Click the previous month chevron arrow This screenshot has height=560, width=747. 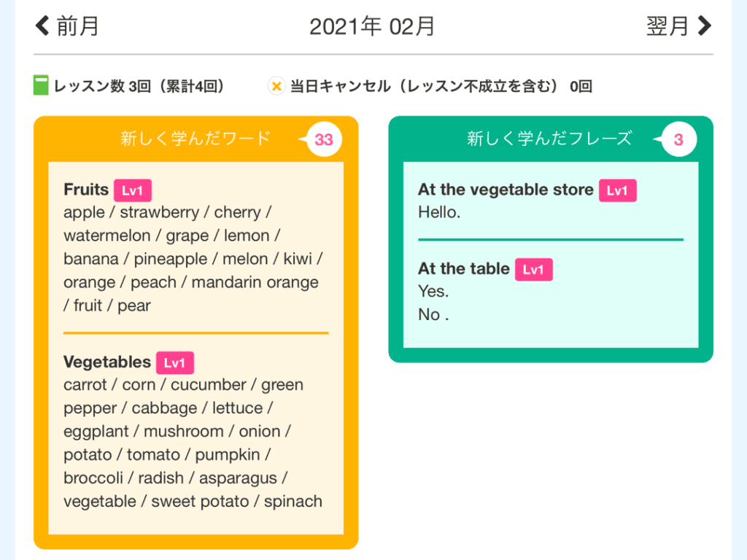(42, 26)
